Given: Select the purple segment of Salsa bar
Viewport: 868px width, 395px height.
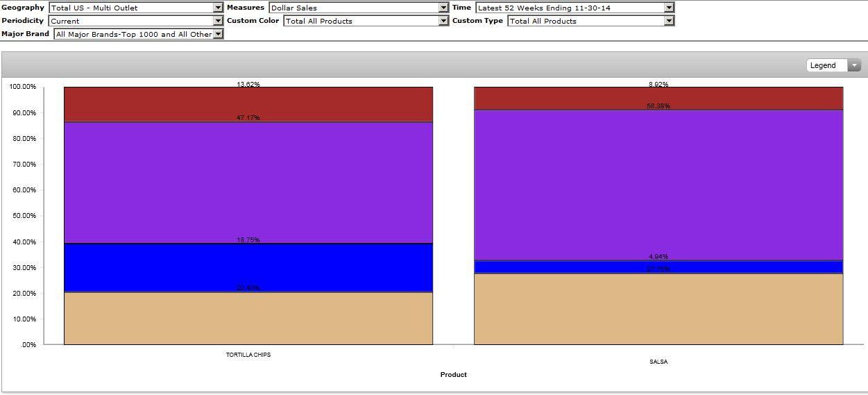Looking at the screenshot, I should click(x=658, y=184).
